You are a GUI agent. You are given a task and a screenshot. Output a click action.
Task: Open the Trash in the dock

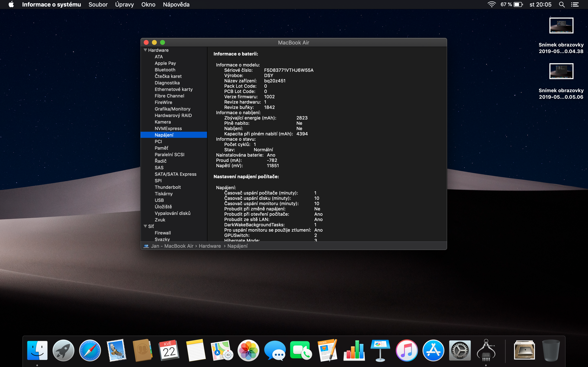pyautogui.click(x=551, y=350)
